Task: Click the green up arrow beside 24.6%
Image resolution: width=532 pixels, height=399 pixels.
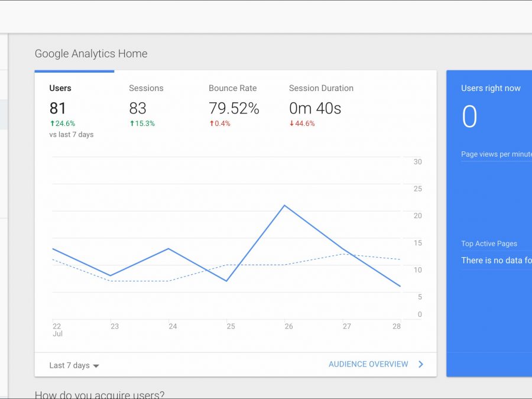Action: [x=52, y=124]
